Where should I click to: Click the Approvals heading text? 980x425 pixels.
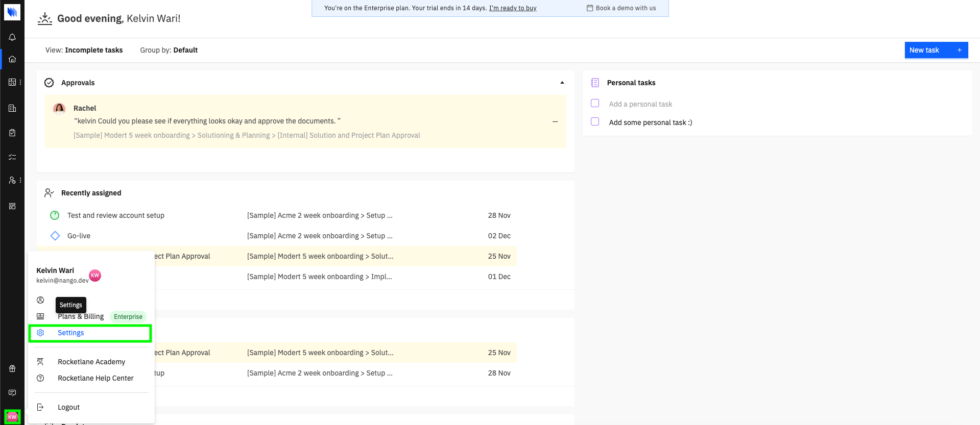(x=78, y=83)
